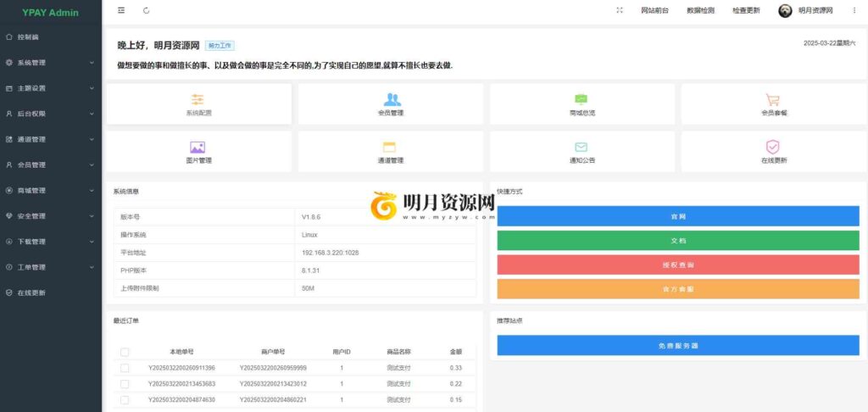
Task: Click the platform address 192.168.3.220:1028
Action: coord(331,253)
